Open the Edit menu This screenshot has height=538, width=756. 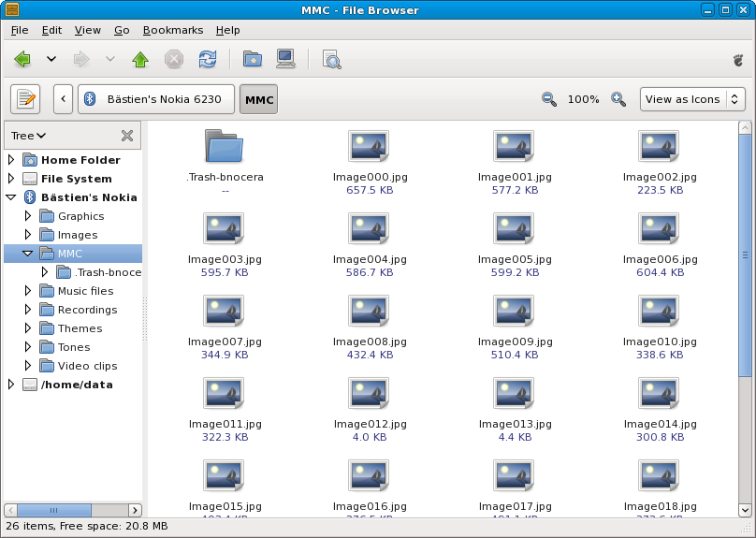coord(51,30)
